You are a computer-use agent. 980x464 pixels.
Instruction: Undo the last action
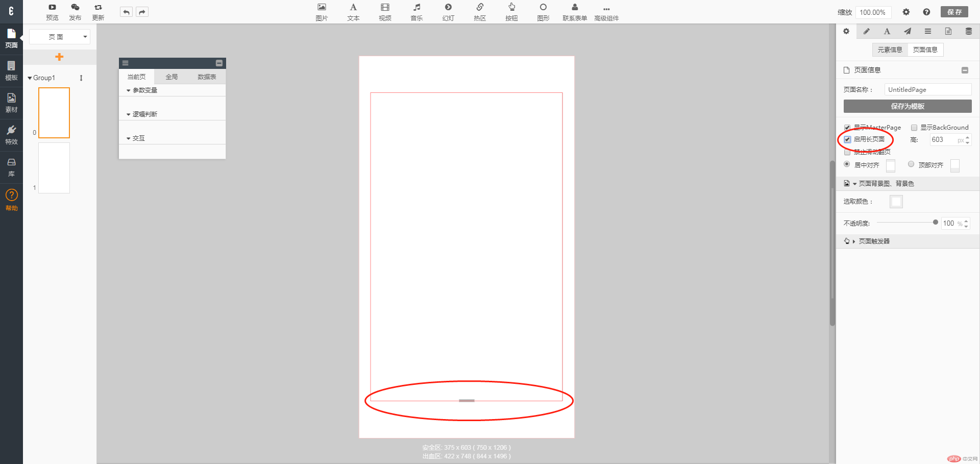click(x=126, y=12)
